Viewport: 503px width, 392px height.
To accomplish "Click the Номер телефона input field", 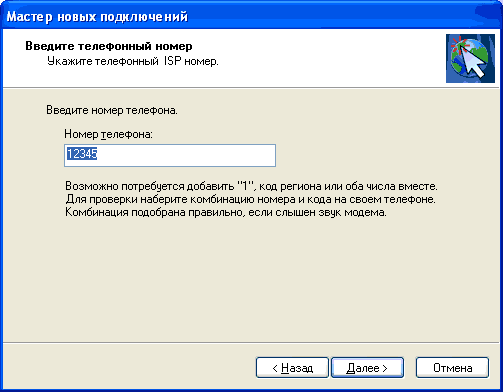I will pos(170,155).
